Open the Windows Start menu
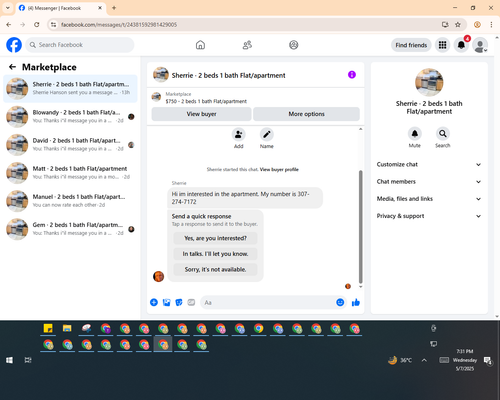The image size is (500, 400). (9, 360)
